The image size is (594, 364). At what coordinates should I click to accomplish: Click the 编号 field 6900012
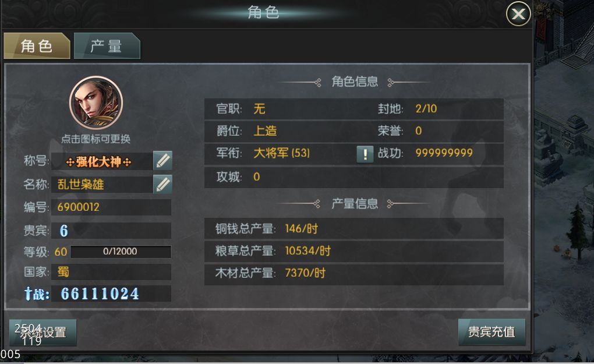click(x=111, y=207)
